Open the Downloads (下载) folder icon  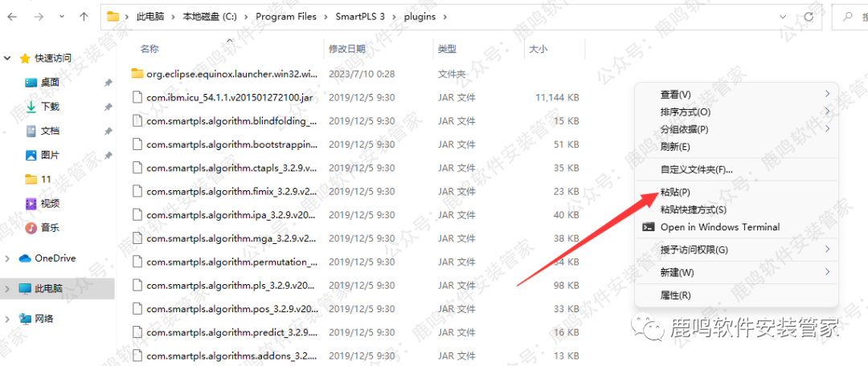tap(31, 106)
